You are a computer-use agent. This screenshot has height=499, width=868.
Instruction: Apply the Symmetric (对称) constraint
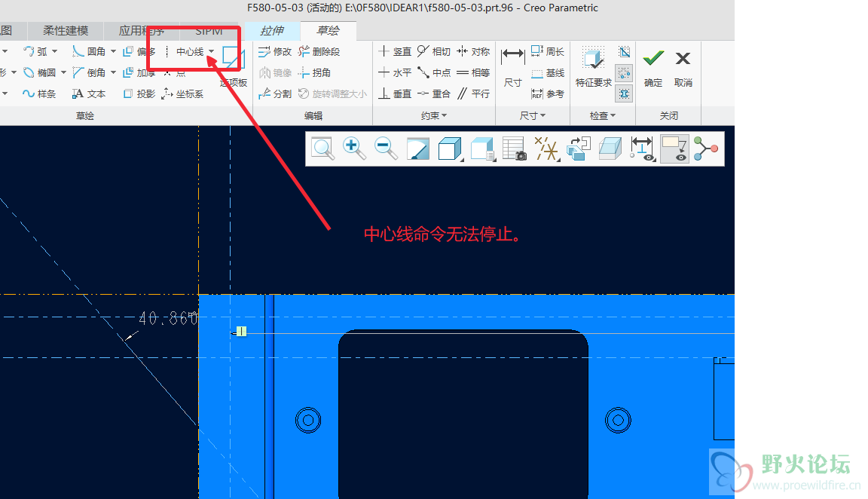[473, 51]
